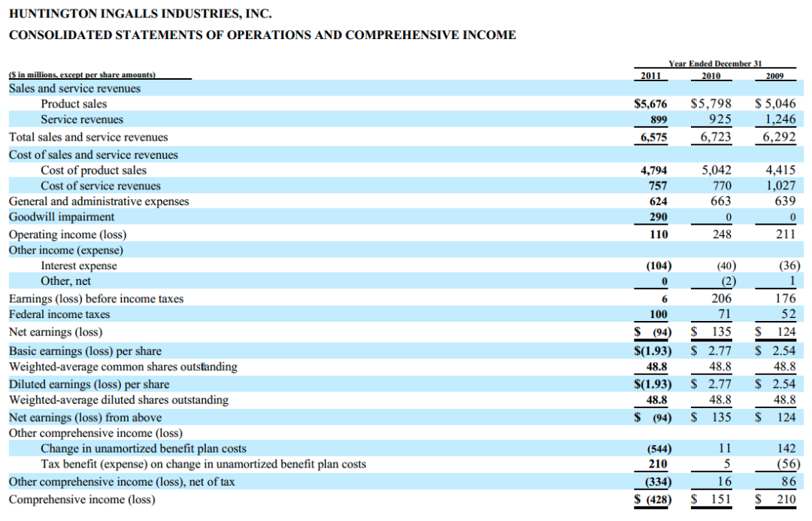This screenshot has width=812, height=521.
Task: Click the 2010 Comprehensive income value "$ 151"
Action: click(x=711, y=499)
